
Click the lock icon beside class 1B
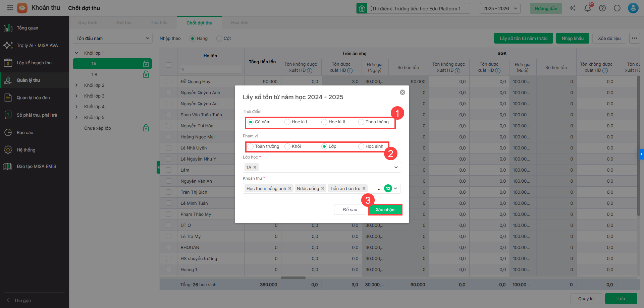click(146, 74)
